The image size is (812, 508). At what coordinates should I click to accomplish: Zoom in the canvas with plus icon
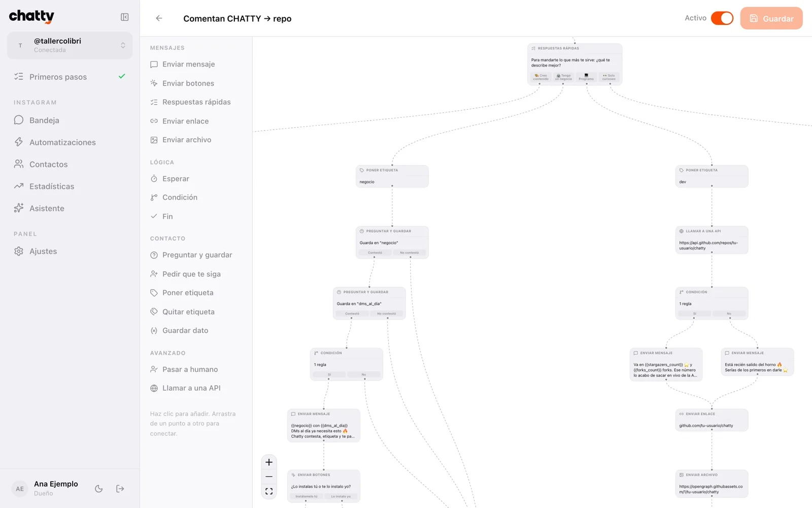coord(269,462)
